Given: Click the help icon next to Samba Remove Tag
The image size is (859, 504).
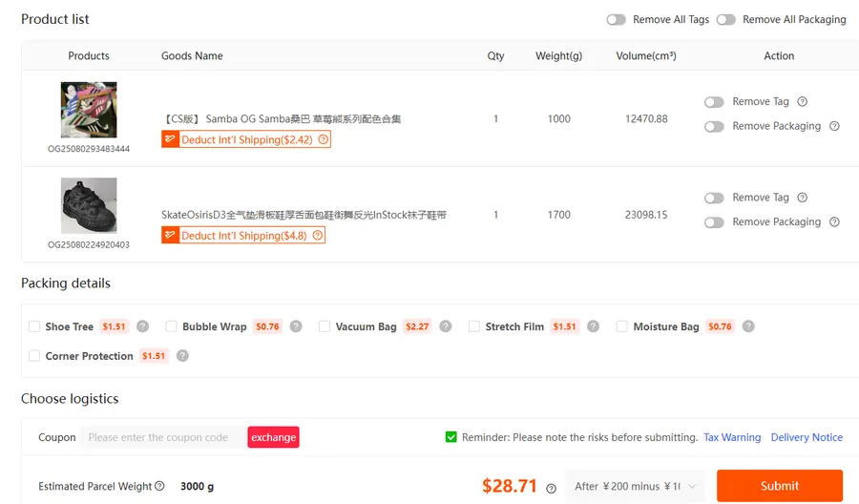Looking at the screenshot, I should click(x=802, y=101).
